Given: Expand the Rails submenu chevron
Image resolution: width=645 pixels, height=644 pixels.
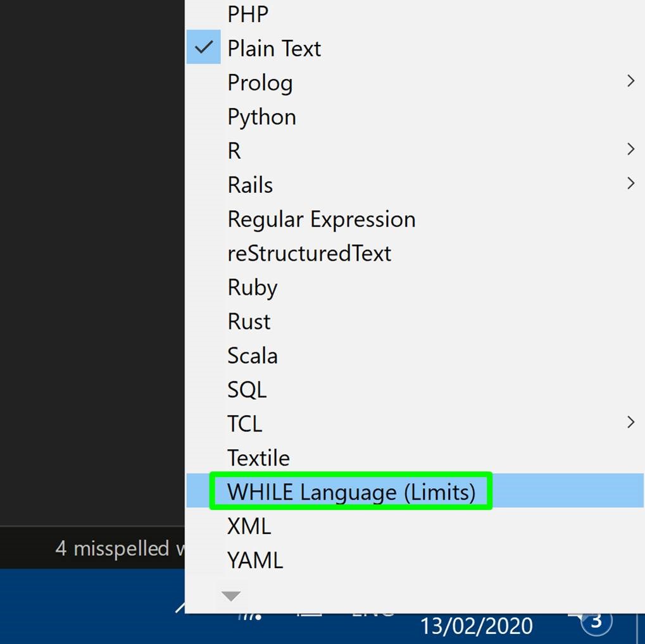Looking at the screenshot, I should tap(630, 183).
